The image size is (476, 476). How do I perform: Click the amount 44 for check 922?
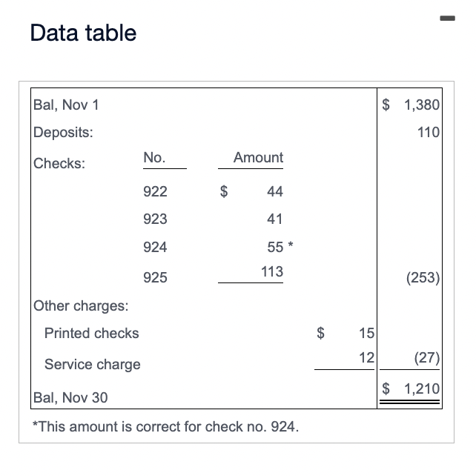click(x=275, y=191)
